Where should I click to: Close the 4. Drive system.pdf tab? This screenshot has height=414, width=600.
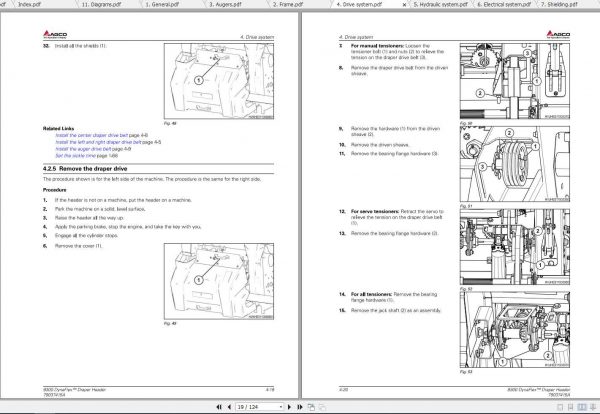coord(404,5)
